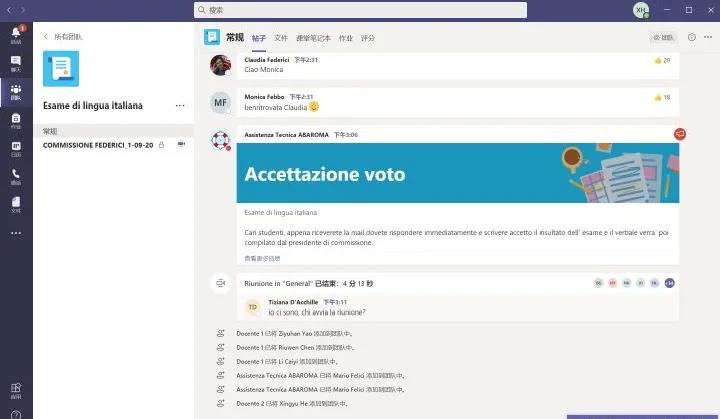Open the Calls phone icon in sidebar
The image size is (720, 419).
tap(16, 176)
